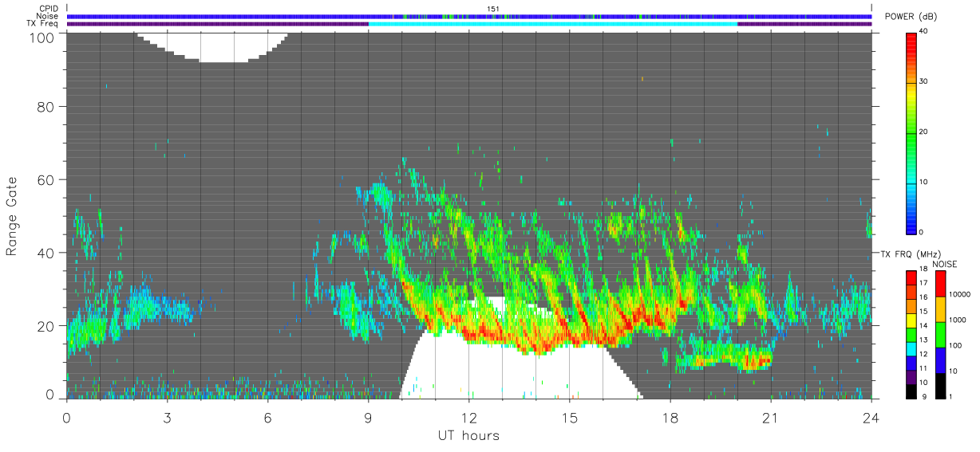Click the 20 tick label on Range Gate axis

coord(45,326)
